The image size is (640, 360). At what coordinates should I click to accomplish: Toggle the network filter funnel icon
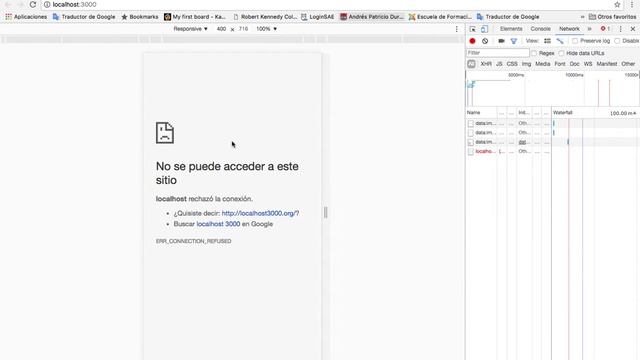514,41
